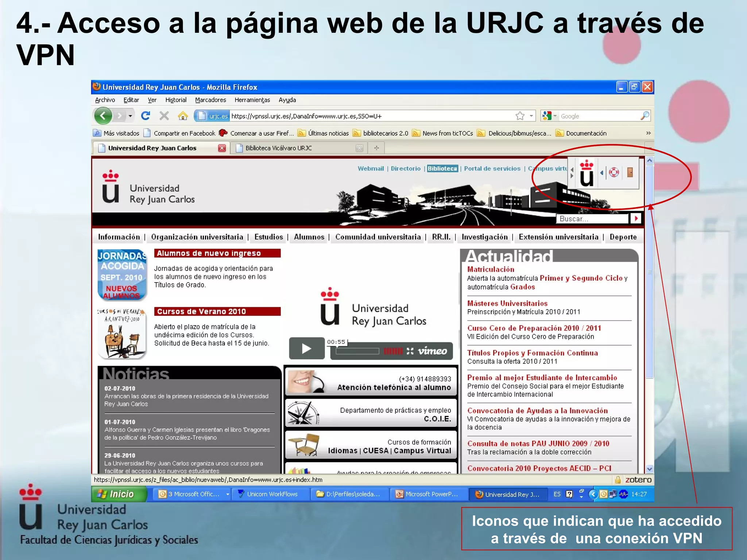This screenshot has width=747, height=560.
Task: Open the Archivo menu
Action: tap(105, 100)
